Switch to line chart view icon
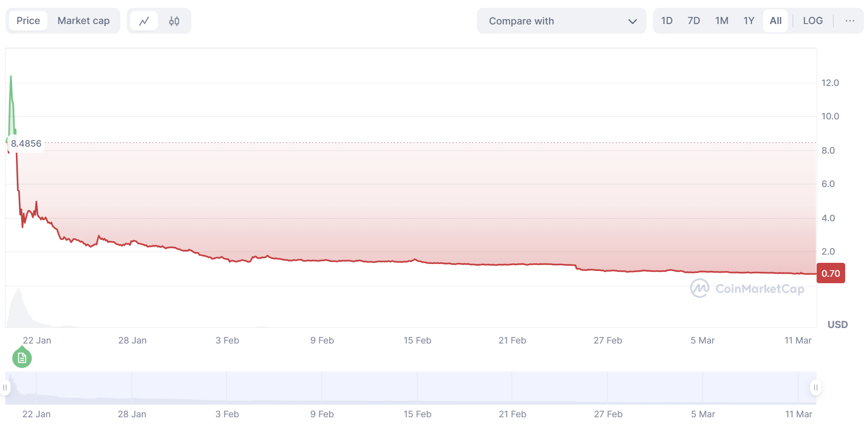 (x=144, y=21)
